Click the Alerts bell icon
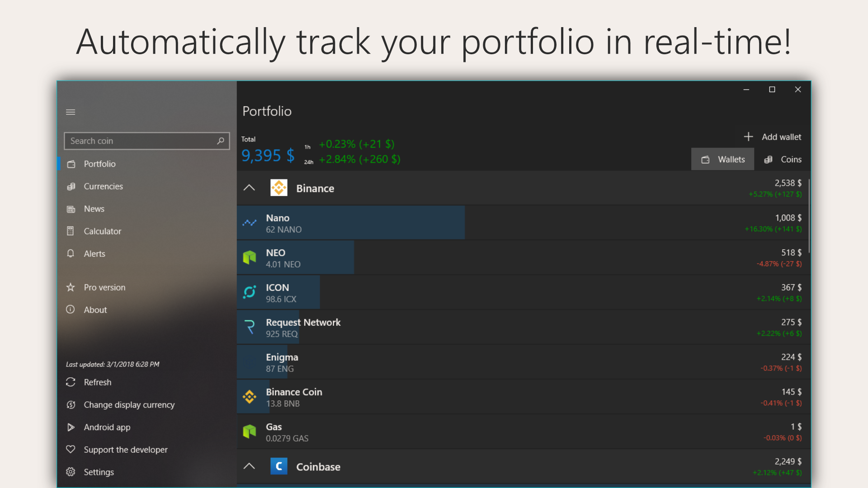The height and width of the screenshot is (488, 868). 71,253
